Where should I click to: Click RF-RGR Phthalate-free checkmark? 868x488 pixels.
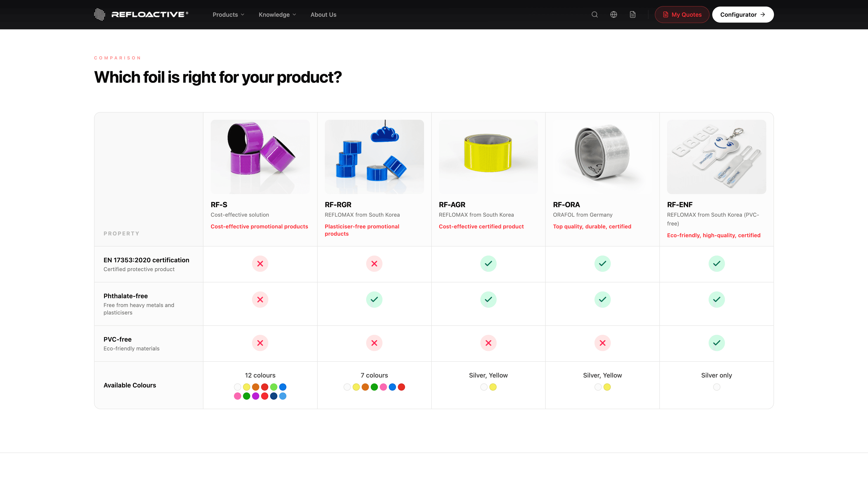tap(374, 300)
